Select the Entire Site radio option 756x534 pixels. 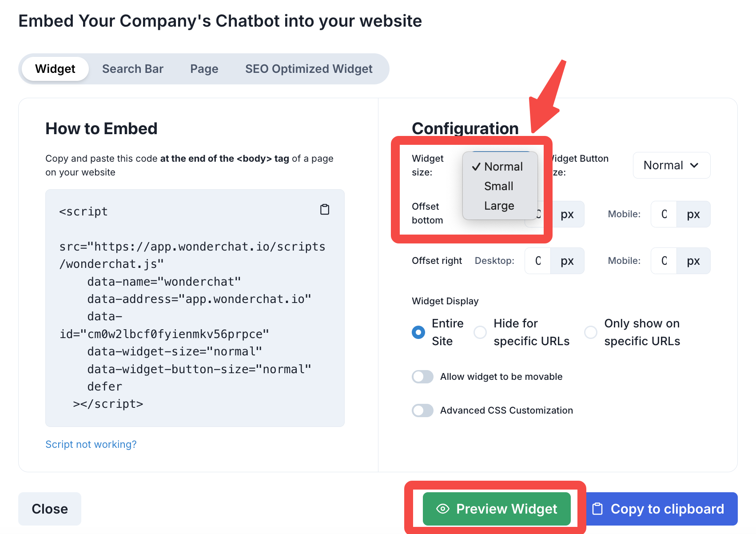point(418,332)
